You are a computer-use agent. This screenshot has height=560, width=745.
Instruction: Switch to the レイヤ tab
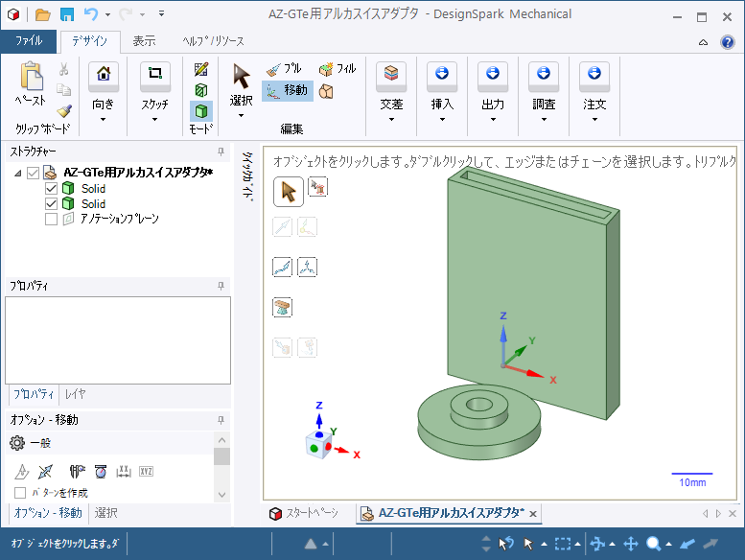pos(75,394)
